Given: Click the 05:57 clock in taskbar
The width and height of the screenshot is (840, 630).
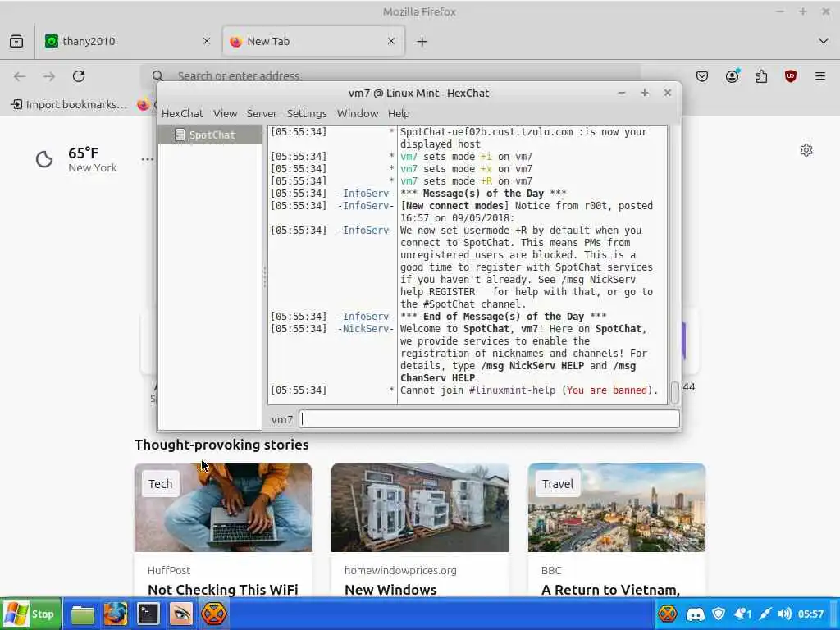Looking at the screenshot, I should click(x=810, y=614).
